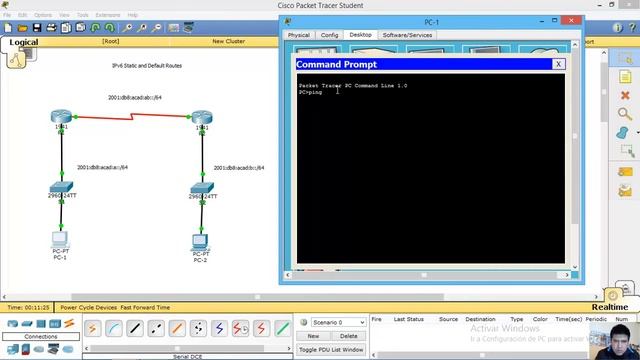Viewport: 640px width, 360px height.
Task: Open the Extensions menu
Action: pos(108,15)
